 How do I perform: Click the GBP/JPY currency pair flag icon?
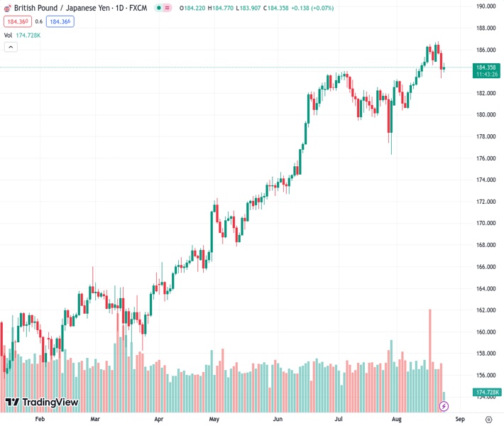pyautogui.click(x=7, y=8)
